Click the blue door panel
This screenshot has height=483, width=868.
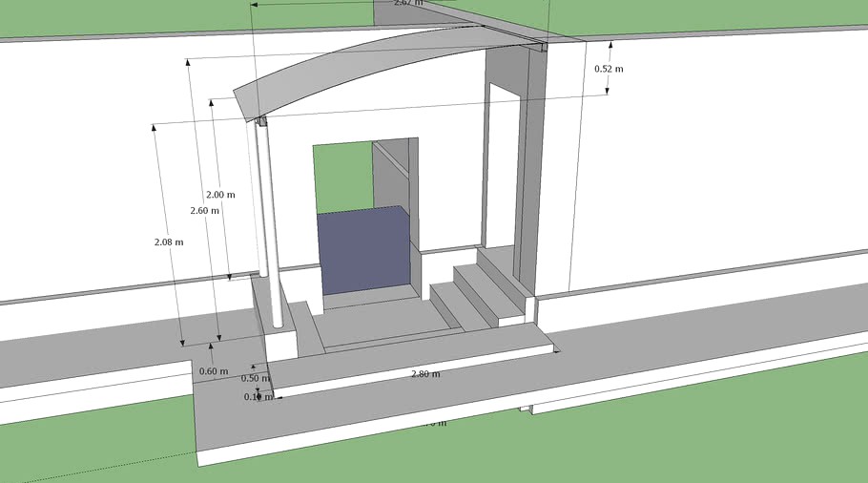point(362,250)
